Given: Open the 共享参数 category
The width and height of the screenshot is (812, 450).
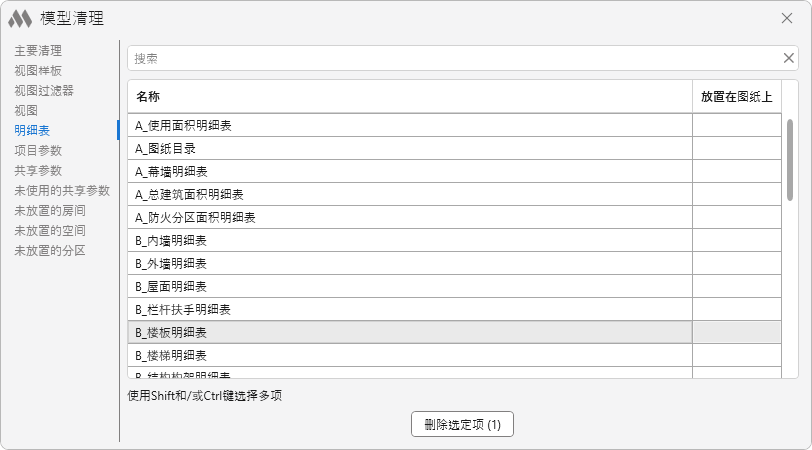Looking at the screenshot, I should point(38,170).
